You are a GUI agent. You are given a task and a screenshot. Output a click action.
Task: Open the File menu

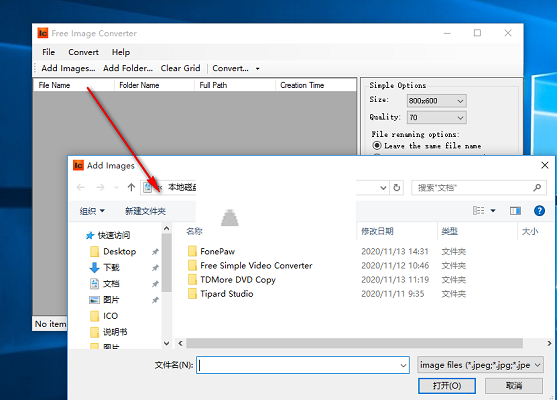click(x=48, y=52)
